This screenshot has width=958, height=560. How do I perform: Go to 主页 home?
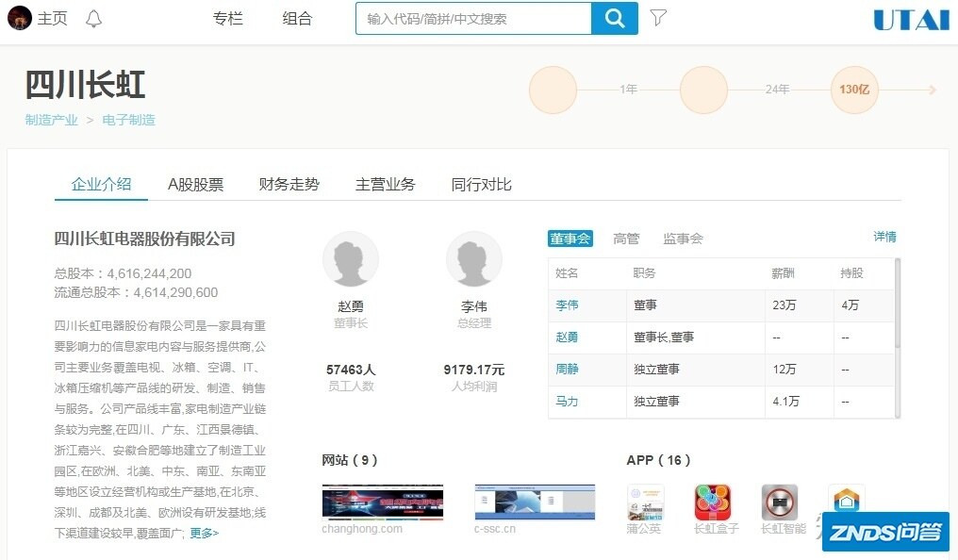pos(52,18)
